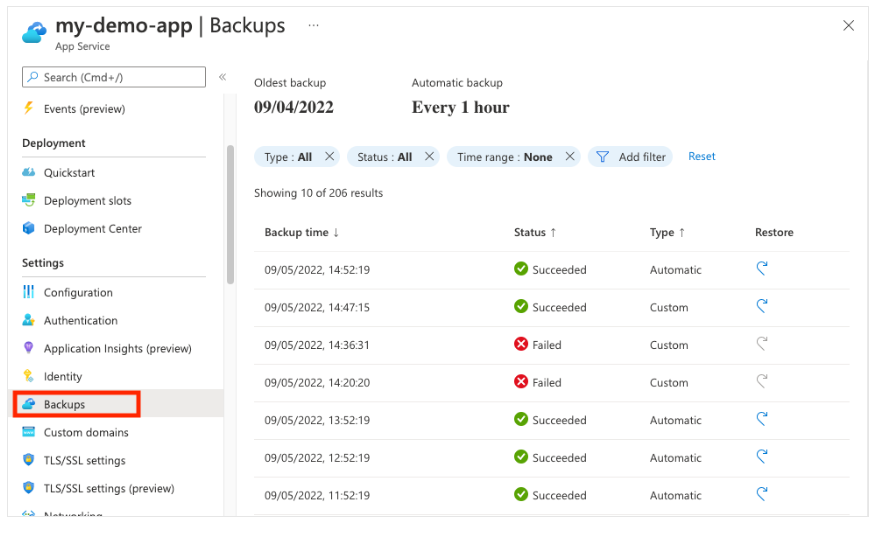The height and width of the screenshot is (533, 876).
Task: Open Authentication settings
Action: point(81,321)
